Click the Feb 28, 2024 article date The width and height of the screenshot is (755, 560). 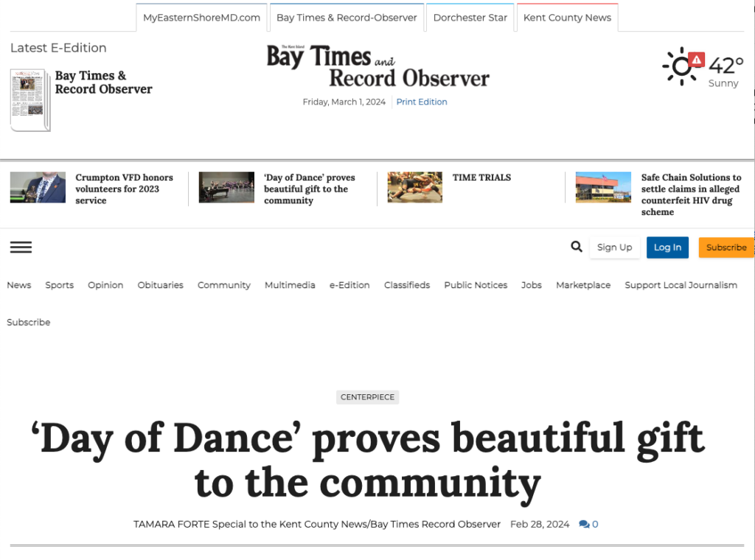point(540,524)
